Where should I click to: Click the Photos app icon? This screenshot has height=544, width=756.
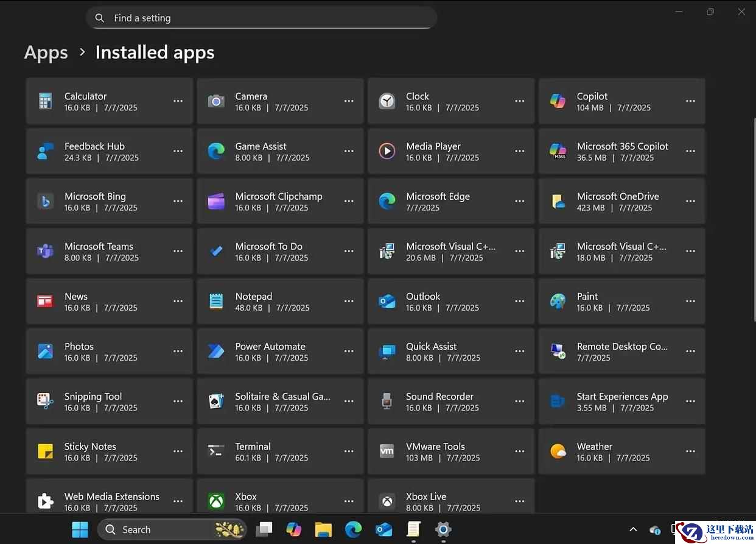point(45,351)
